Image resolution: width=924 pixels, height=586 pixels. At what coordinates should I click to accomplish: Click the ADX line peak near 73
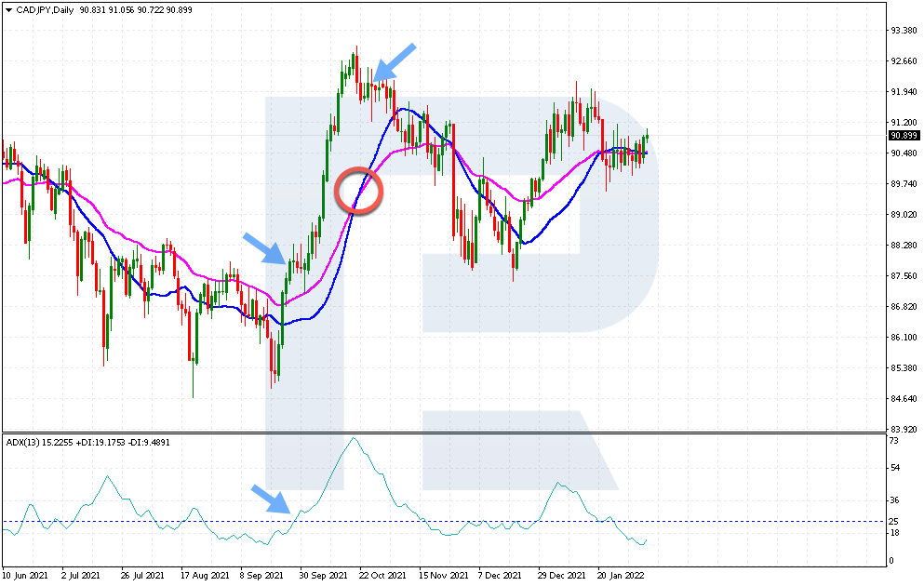tap(353, 439)
